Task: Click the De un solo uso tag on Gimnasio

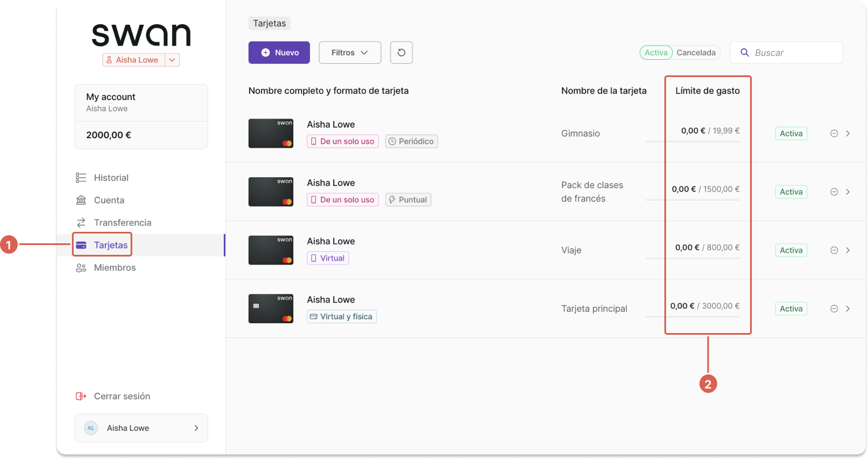Action: (x=343, y=141)
